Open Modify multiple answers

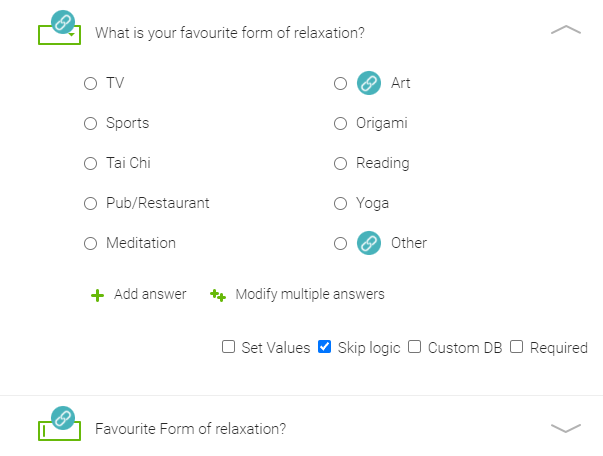click(310, 294)
